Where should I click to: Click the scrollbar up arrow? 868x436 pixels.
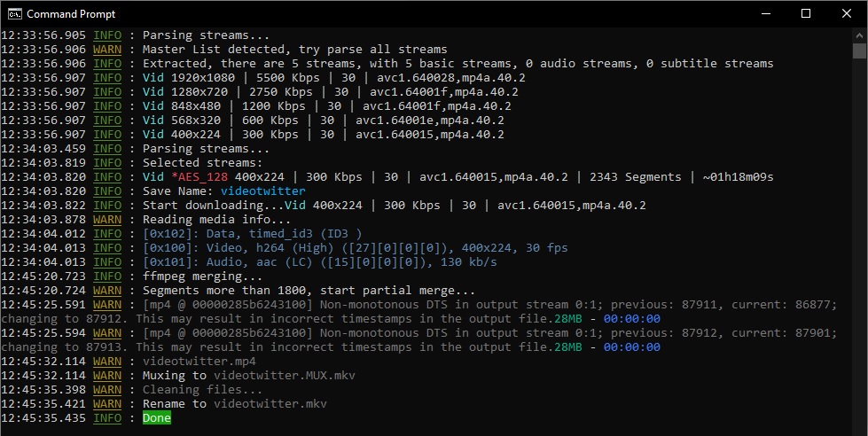click(859, 35)
